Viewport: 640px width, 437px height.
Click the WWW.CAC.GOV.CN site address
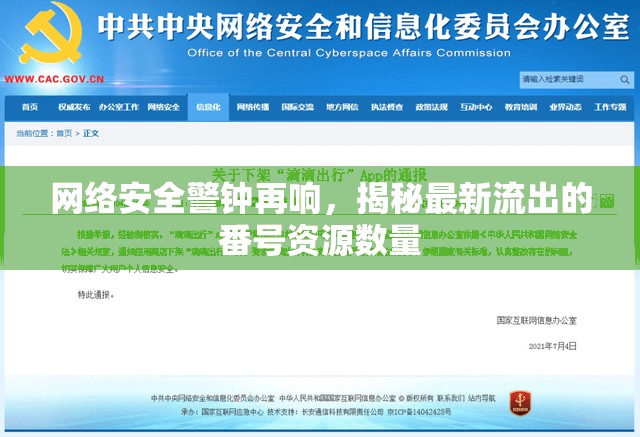[x=54, y=79]
